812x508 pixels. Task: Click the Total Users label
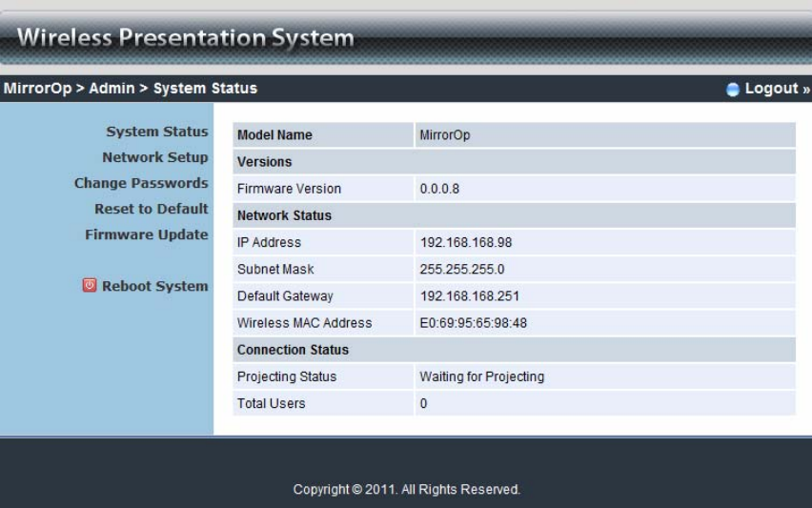coord(271,404)
